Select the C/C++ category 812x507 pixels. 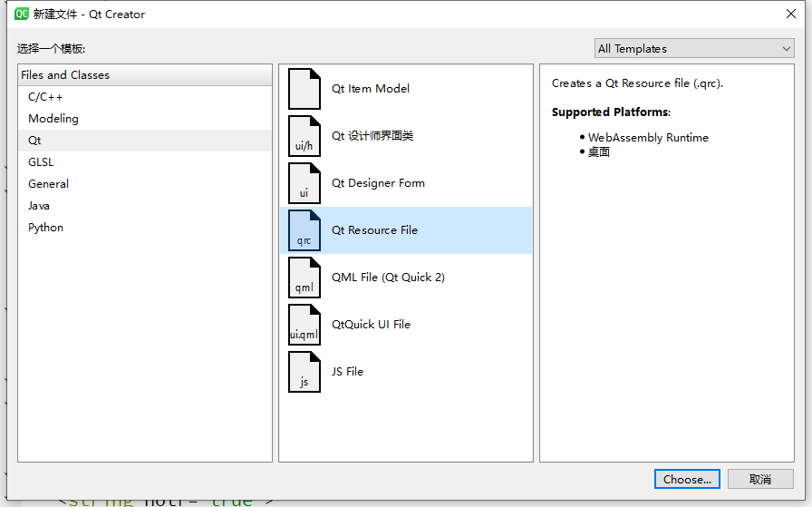144,97
